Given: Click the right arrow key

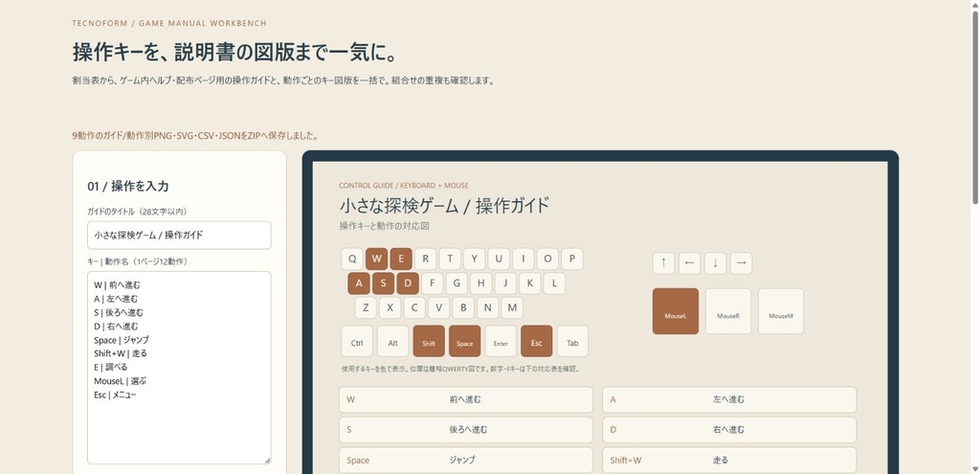Looking at the screenshot, I should (x=742, y=263).
